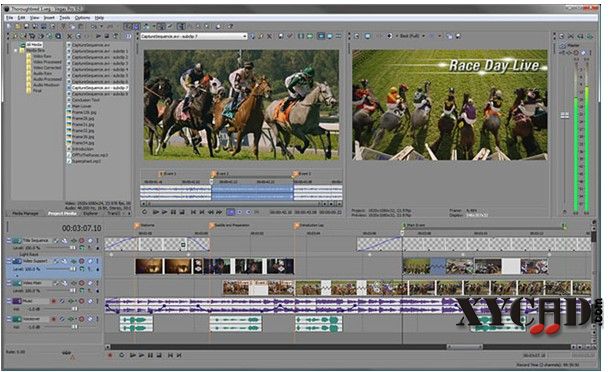
Task: Switch to the Media Manager tab
Action: pyautogui.click(x=26, y=213)
